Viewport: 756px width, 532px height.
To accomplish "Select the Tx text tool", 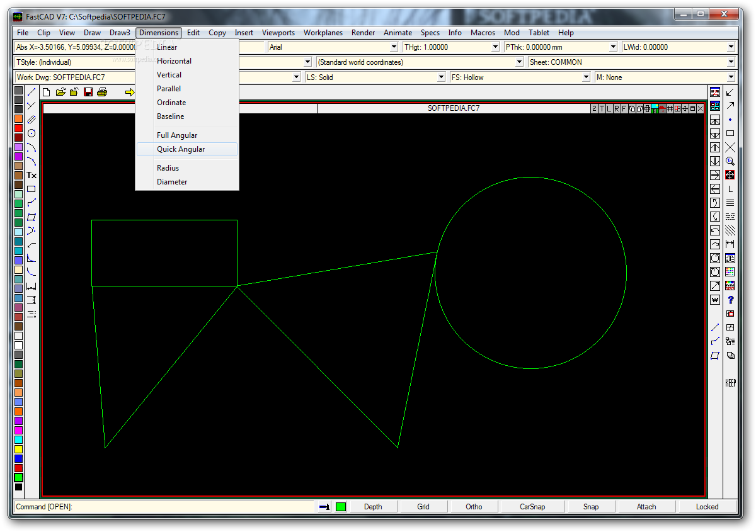I will 31,175.
